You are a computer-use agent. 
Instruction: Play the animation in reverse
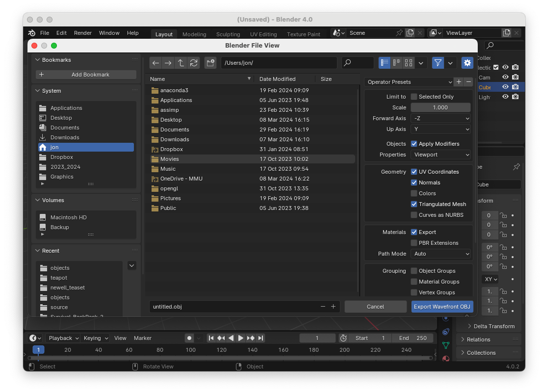click(231, 338)
